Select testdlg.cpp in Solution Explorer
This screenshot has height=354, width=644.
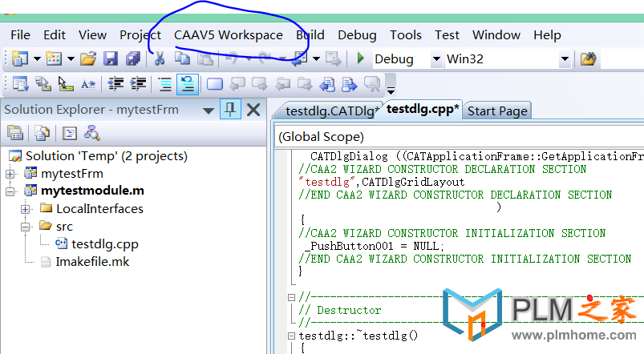coord(105,244)
